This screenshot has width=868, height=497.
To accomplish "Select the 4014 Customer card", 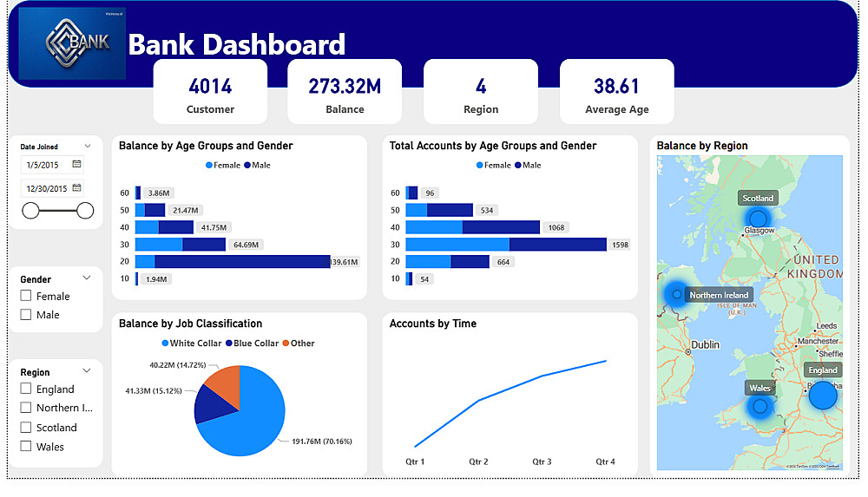I will pyautogui.click(x=210, y=92).
